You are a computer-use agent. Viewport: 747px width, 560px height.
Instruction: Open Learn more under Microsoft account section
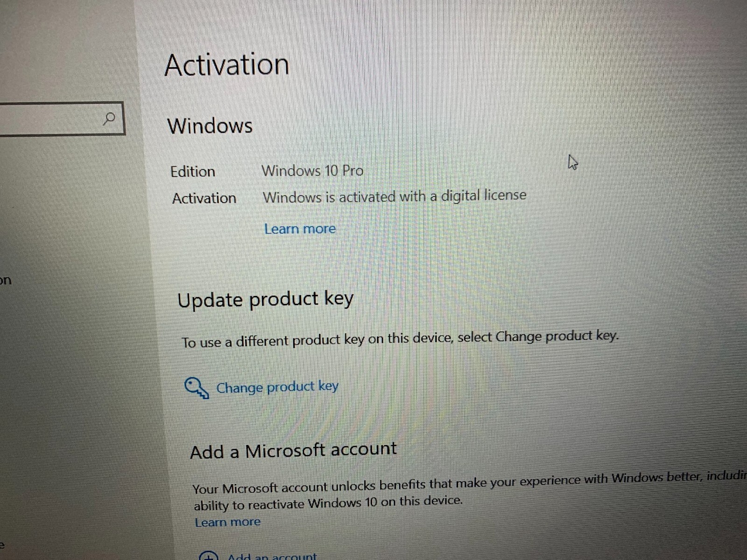[228, 522]
